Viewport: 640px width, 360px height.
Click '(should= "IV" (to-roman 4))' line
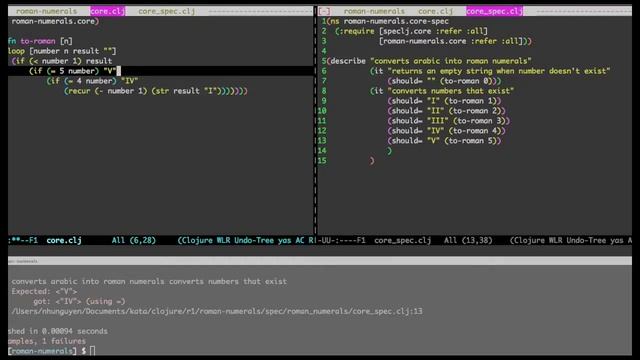click(x=446, y=131)
